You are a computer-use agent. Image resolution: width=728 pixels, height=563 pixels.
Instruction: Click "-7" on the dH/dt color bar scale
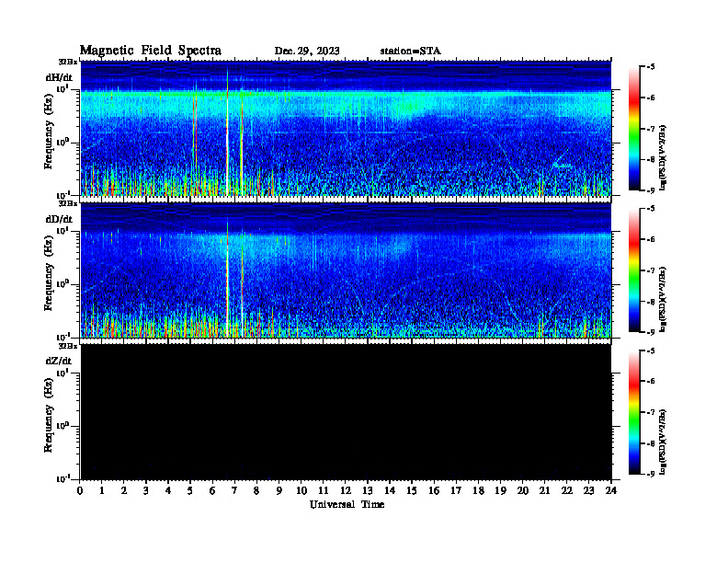(x=651, y=129)
